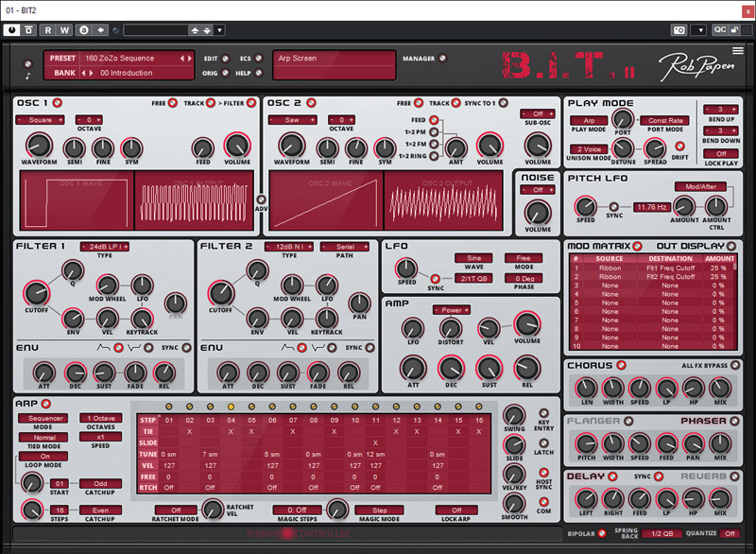The image size is (756, 554).
Task: Toggle the Chorus effect on/off
Action: [x=621, y=366]
